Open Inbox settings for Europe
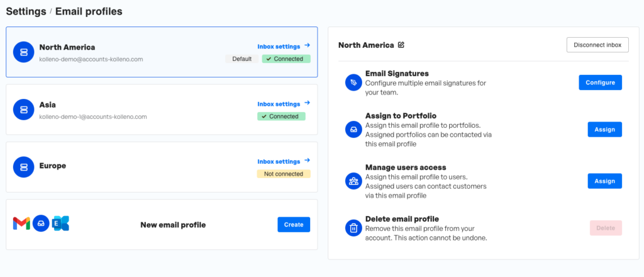The height and width of the screenshot is (277, 644). [x=284, y=162]
